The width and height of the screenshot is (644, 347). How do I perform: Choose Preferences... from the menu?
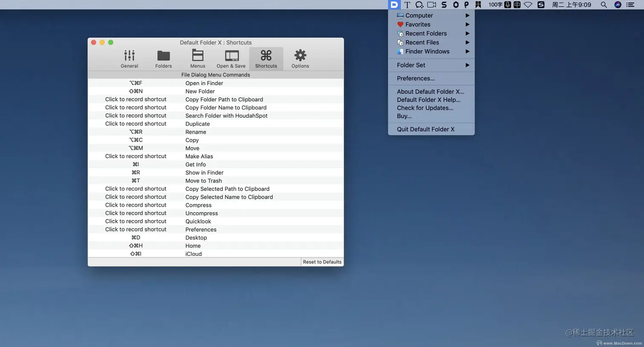(431, 78)
